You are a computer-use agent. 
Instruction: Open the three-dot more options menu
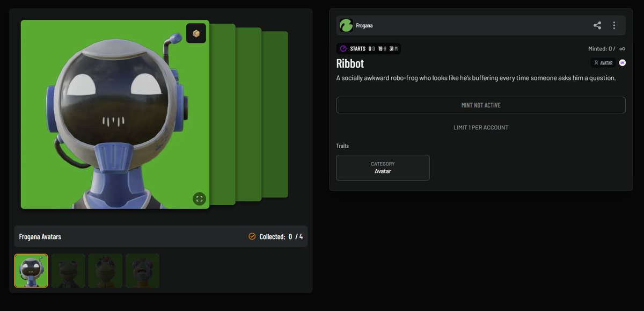pos(614,25)
